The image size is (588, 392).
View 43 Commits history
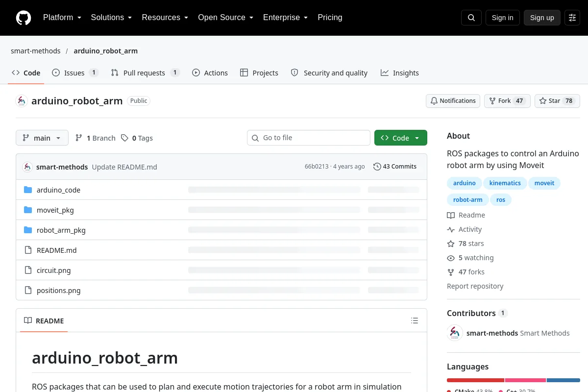point(395,167)
